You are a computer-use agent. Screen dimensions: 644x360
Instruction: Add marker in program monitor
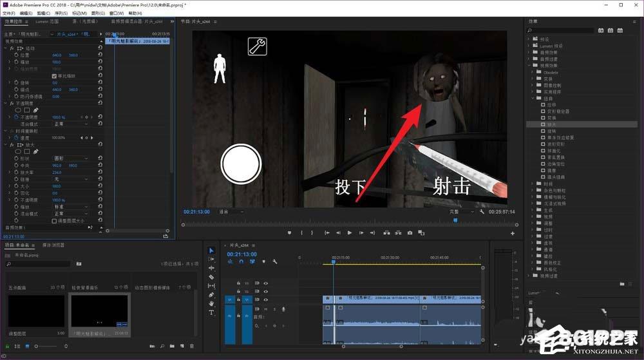click(290, 232)
